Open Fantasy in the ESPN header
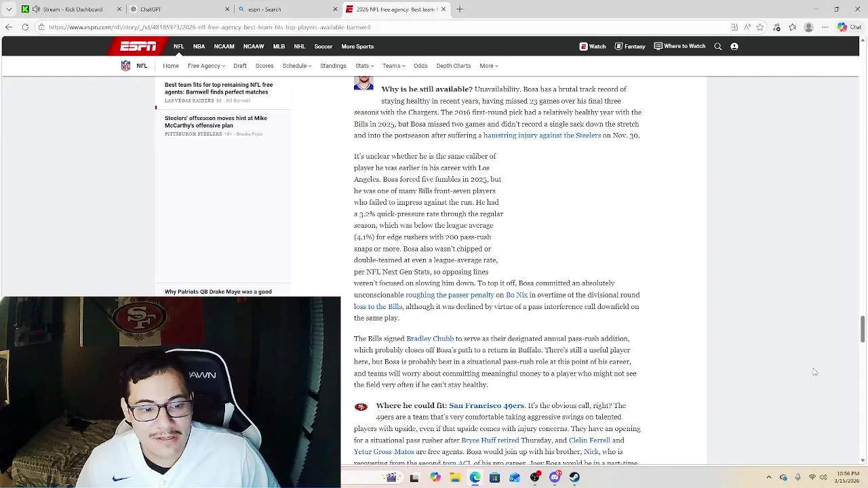 (x=630, y=46)
